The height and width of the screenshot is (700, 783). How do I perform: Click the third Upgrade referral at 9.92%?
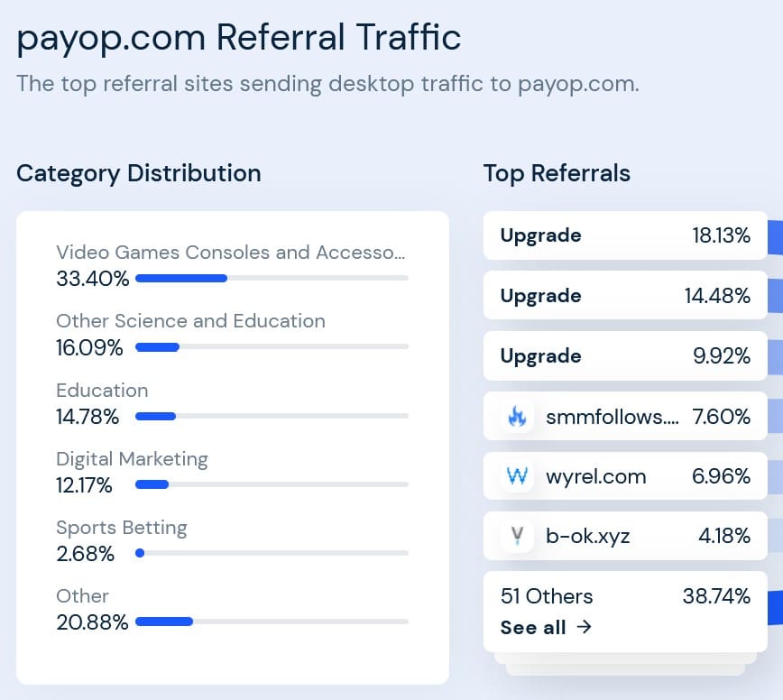[x=625, y=356]
